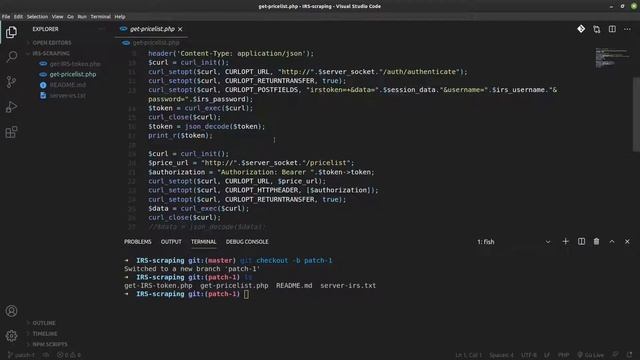640x360 pixels.
Task: Open README.md in the explorer
Action: click(x=68, y=85)
